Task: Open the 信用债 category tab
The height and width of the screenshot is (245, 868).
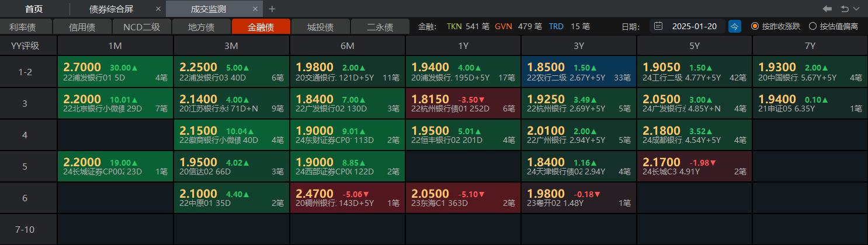Action: click(x=82, y=27)
